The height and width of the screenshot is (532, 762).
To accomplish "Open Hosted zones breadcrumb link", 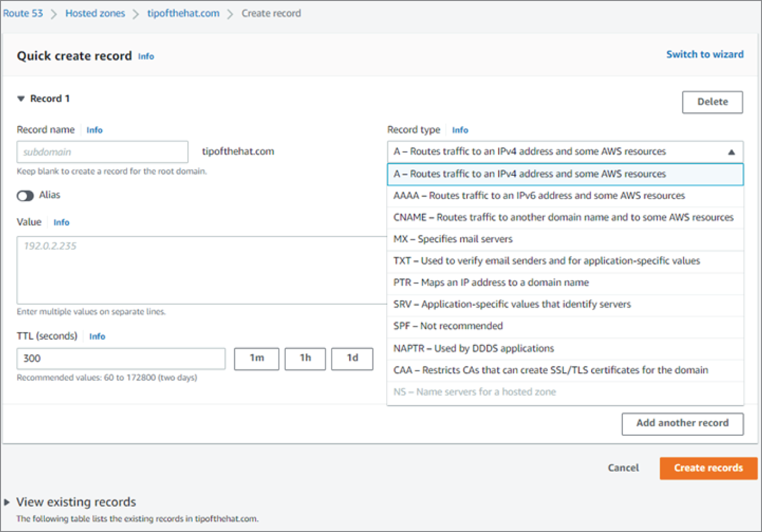I will point(95,14).
